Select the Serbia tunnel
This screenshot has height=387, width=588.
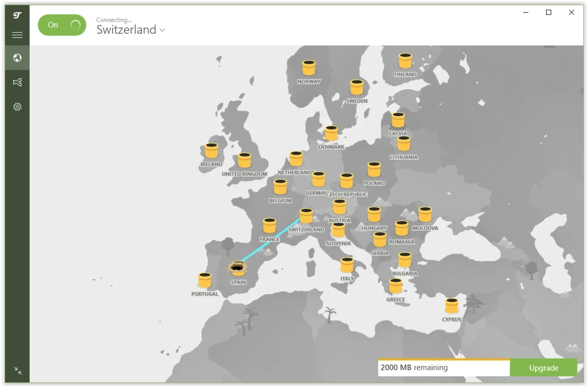coord(380,239)
